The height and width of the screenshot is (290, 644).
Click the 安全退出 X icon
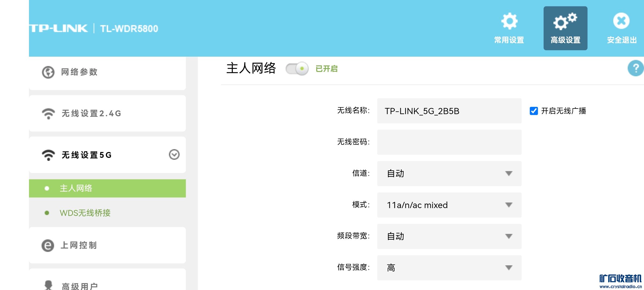[x=621, y=21]
